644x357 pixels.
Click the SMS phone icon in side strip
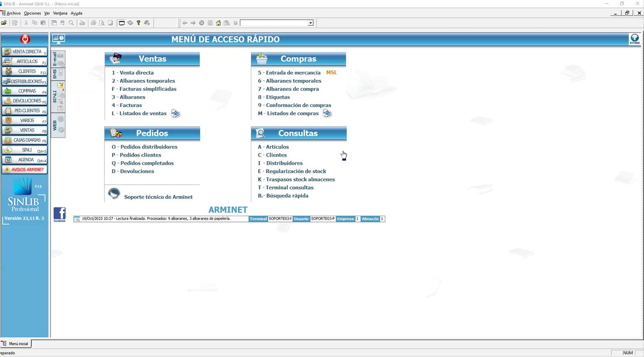(60, 73)
